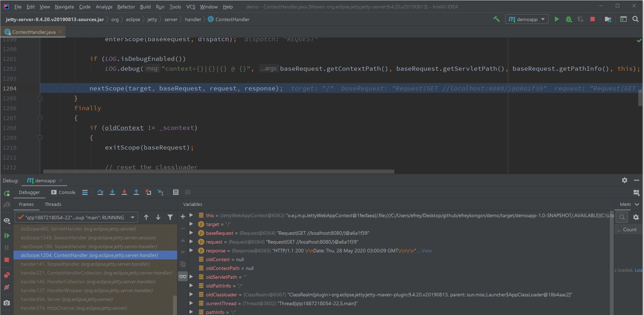Open the Refactor menu
The image size is (644, 315).
[x=126, y=7]
